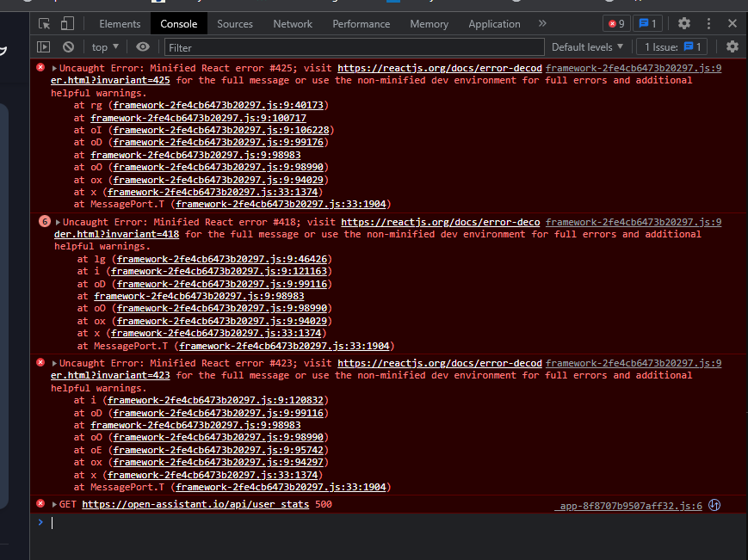Click source link right of error #423 message
This screenshot has height=560, width=748.
[x=634, y=363]
